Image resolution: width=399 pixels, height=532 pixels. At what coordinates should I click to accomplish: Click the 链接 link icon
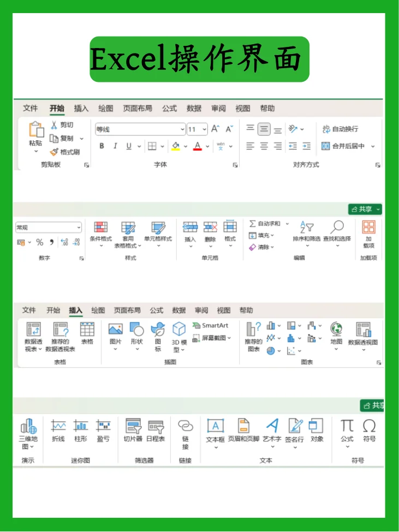click(x=186, y=426)
